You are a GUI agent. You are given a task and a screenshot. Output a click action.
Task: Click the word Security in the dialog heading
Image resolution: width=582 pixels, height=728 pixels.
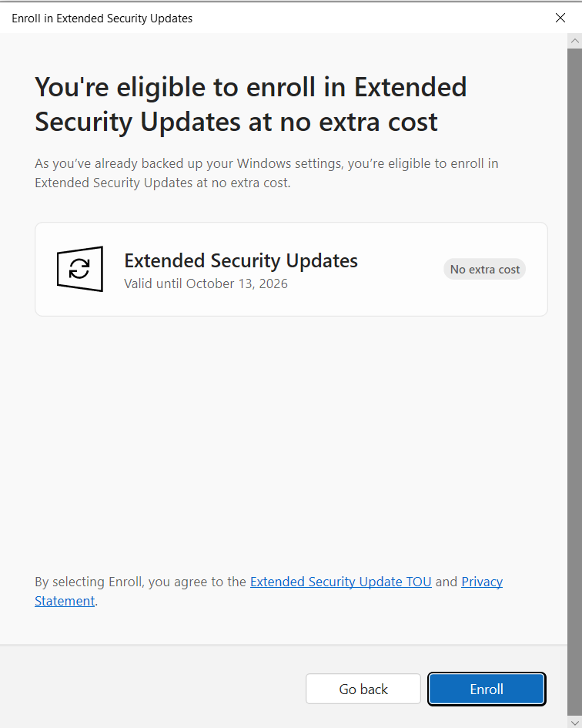click(x=84, y=122)
